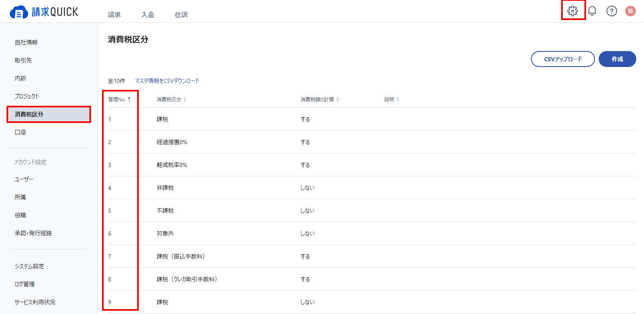Viewport: 644px width, 314px height.
Task: Open the help question mark icon
Action: tap(612, 11)
